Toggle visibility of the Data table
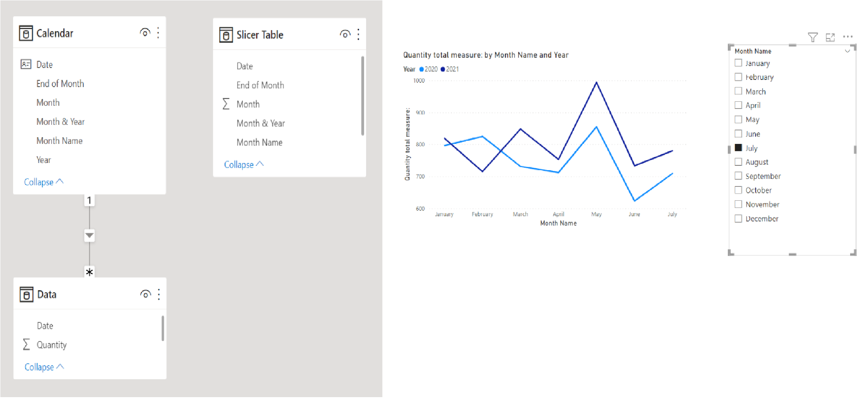The image size is (868, 419). tap(146, 294)
